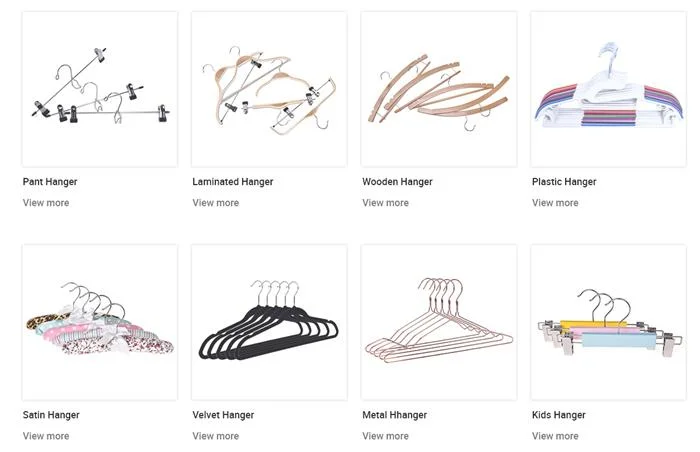Click the Kids Hanger title
Viewport: 700px width, 452px height.
tap(558, 415)
